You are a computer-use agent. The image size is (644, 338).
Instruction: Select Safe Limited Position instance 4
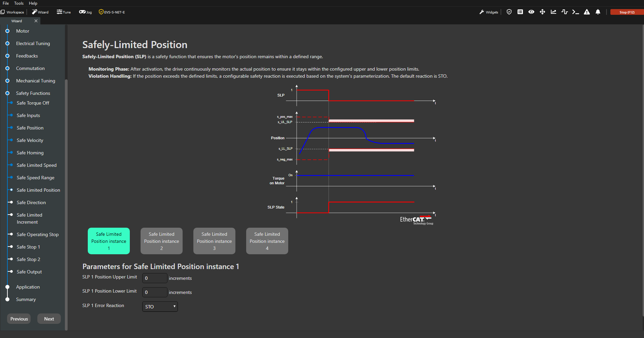[267, 241]
